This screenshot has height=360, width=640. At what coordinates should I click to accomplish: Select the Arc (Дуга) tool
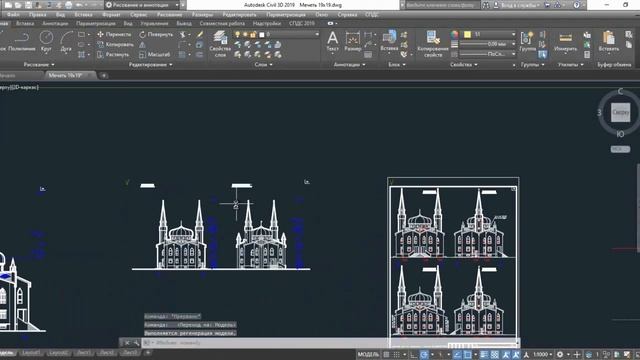pyautogui.click(x=66, y=42)
